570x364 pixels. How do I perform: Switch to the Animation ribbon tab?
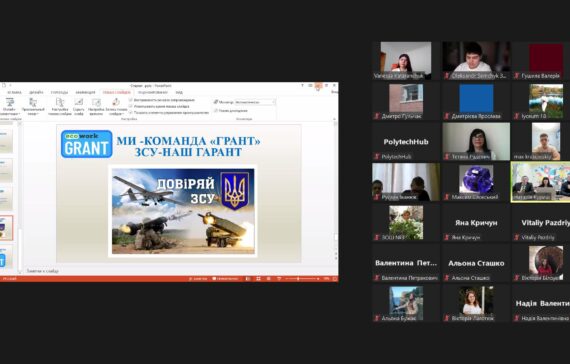click(85, 92)
